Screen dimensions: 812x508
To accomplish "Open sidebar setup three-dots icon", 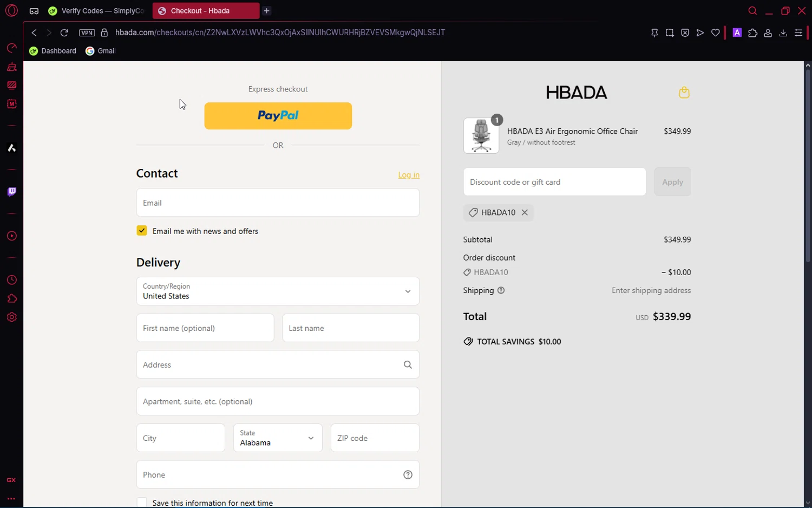I will [x=11, y=499].
